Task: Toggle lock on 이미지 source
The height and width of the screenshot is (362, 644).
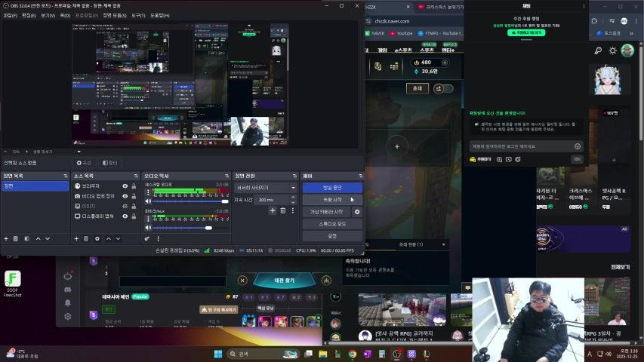Action: coord(134,206)
